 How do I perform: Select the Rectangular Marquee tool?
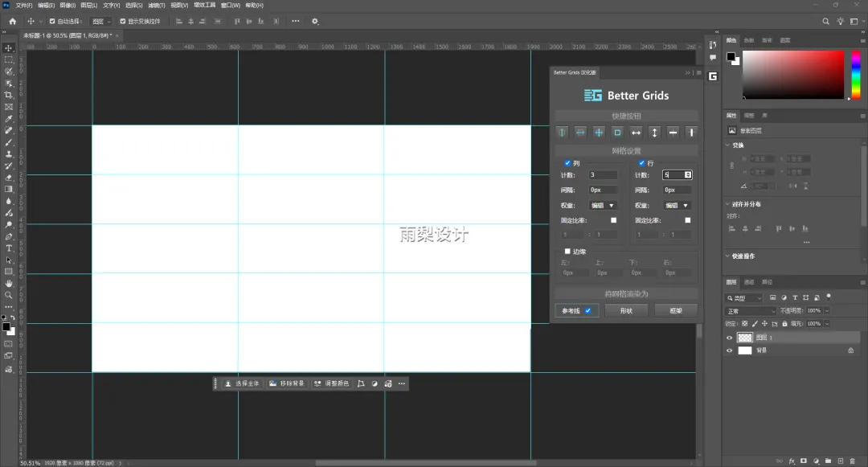coord(9,59)
